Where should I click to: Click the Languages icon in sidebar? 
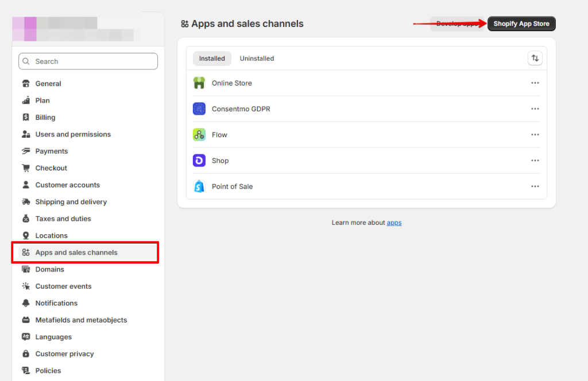[26, 336]
